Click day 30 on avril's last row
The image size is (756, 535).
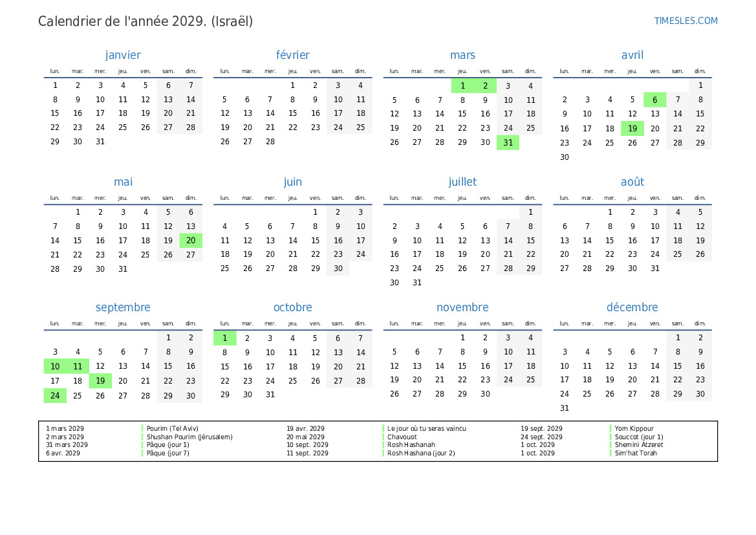564,157
